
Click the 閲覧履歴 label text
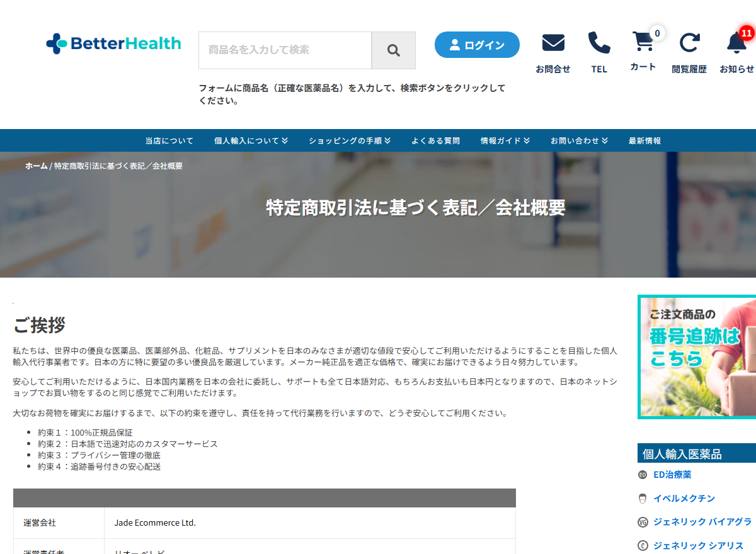point(689,69)
